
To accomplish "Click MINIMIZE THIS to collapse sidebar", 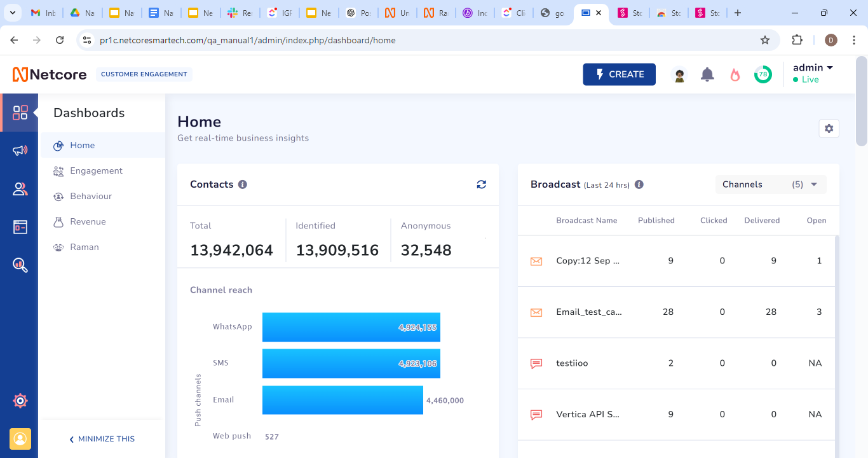I will coord(102,439).
